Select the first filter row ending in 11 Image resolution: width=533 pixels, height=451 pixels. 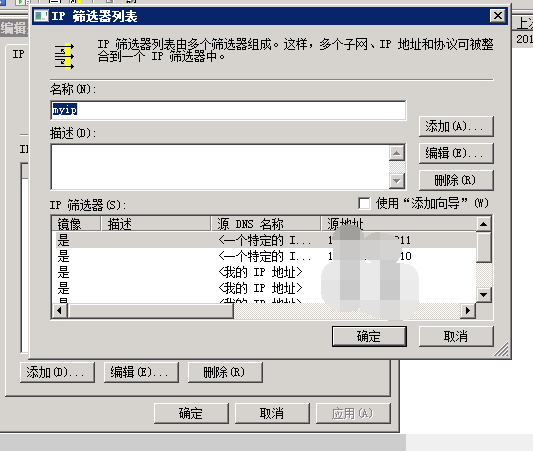[264, 240]
